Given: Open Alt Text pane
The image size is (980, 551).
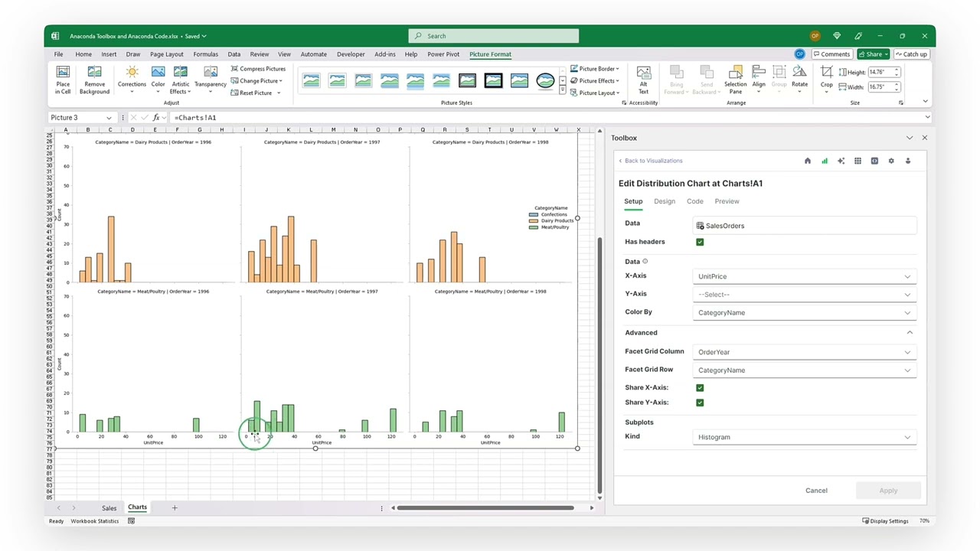Looking at the screenshot, I should (643, 80).
